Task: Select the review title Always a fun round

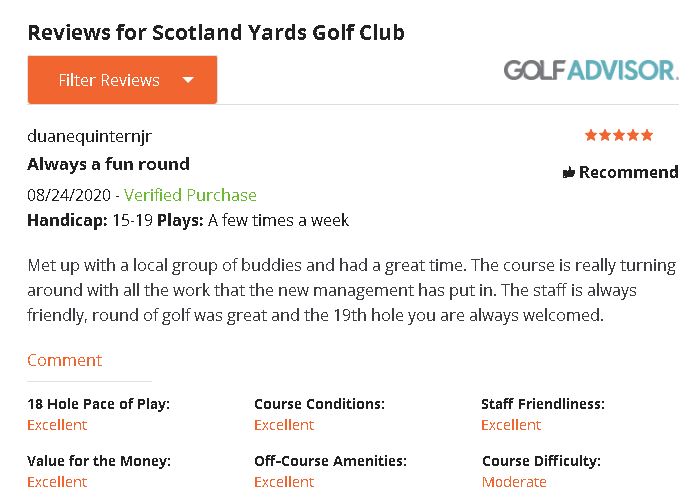Action: 108,164
